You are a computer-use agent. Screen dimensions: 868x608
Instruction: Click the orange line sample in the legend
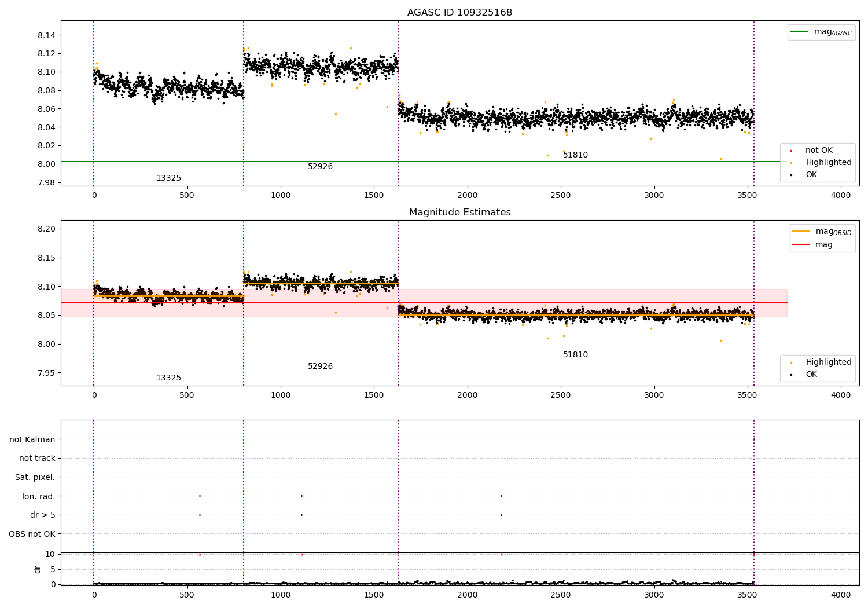pyautogui.click(x=801, y=232)
